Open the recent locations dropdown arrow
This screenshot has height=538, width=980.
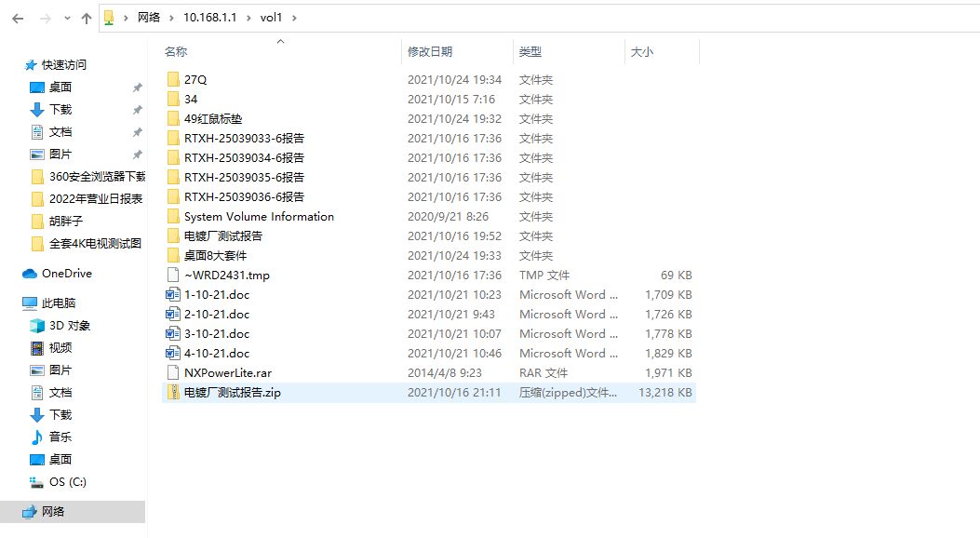pyautogui.click(x=67, y=18)
